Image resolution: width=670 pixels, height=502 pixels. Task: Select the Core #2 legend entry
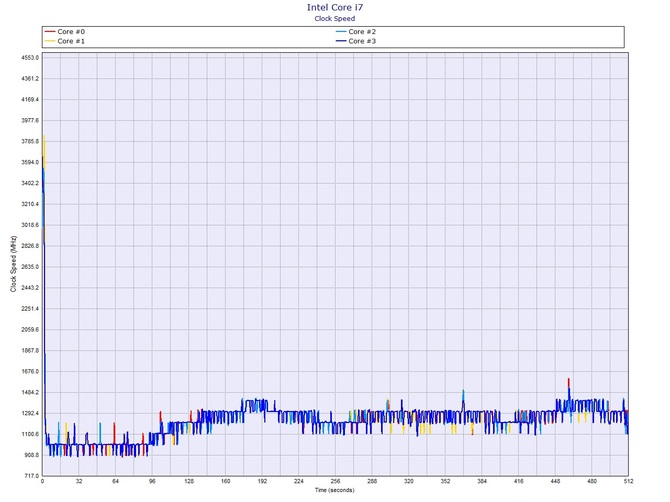tap(356, 32)
